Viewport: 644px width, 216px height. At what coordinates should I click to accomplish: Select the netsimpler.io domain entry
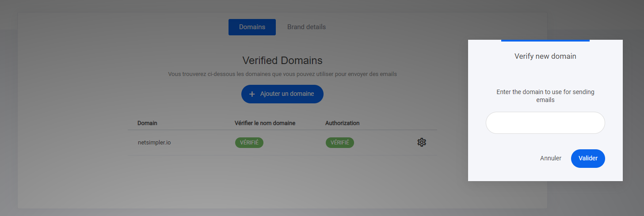(154, 143)
